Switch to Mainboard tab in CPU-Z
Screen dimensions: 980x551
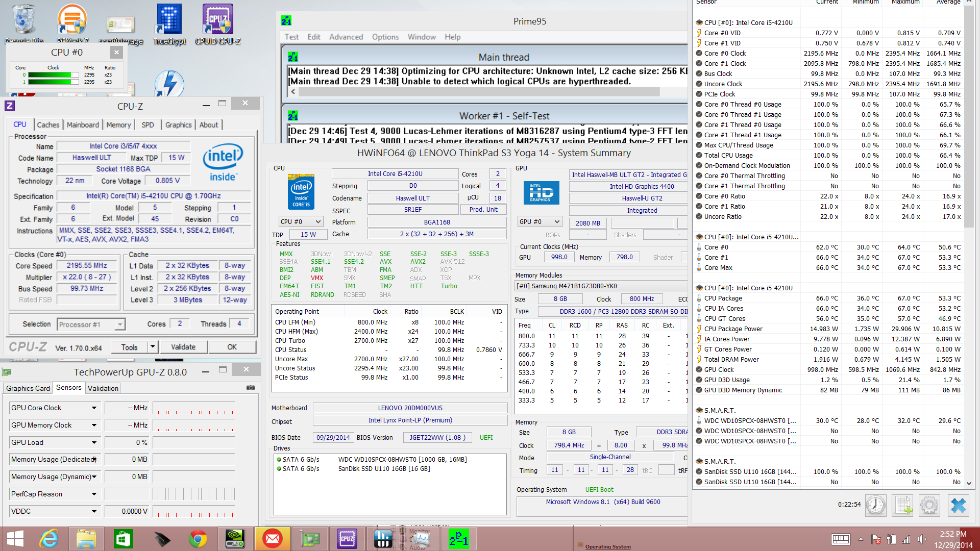83,124
